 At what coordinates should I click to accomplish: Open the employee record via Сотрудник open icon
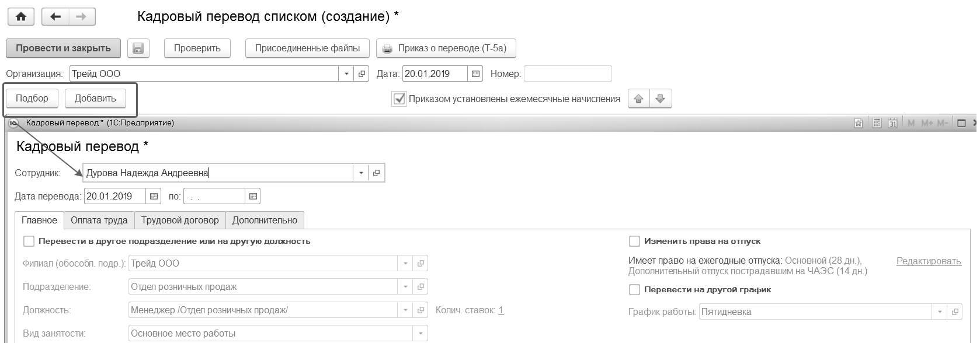click(376, 173)
